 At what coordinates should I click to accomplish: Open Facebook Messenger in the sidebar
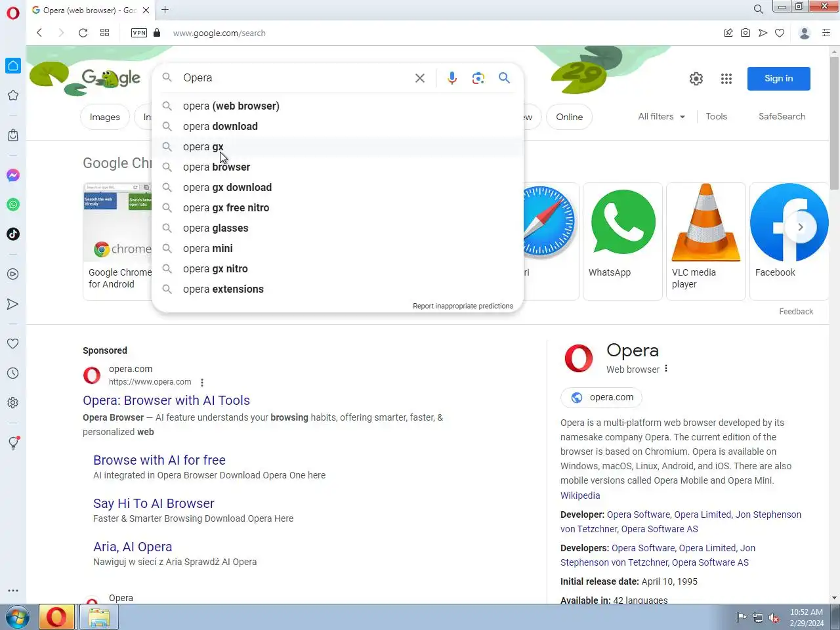point(13,175)
